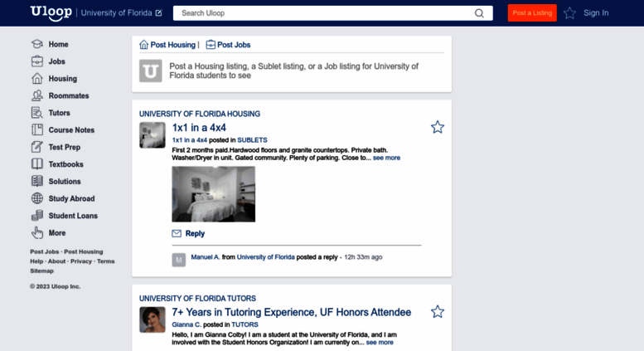Click Gianna C.'s profile photo thumbnail

click(153, 319)
